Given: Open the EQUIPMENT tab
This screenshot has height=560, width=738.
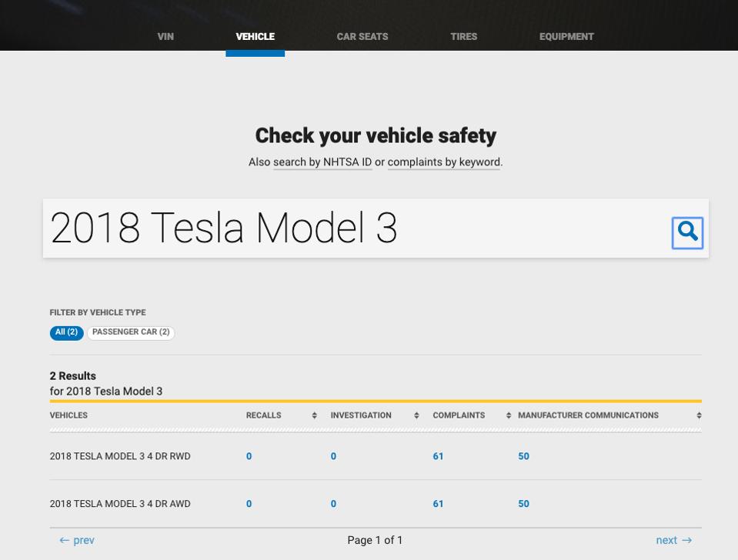Looking at the screenshot, I should click(x=566, y=36).
